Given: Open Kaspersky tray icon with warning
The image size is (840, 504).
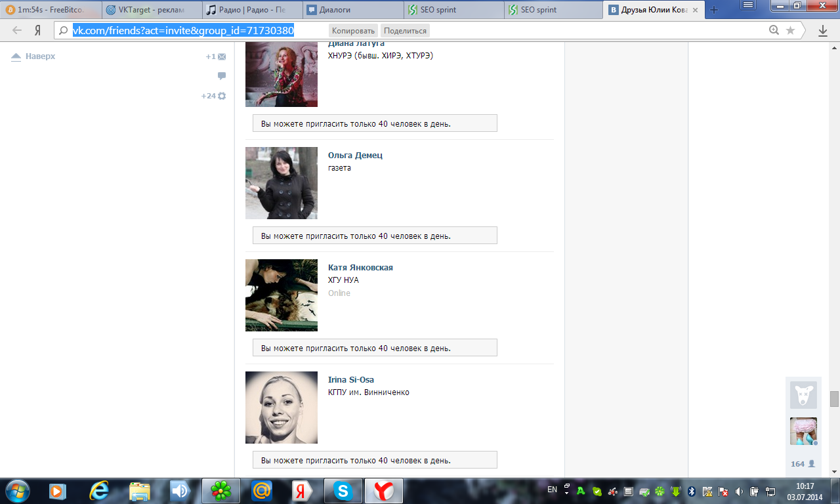Looking at the screenshot, I should (707, 491).
